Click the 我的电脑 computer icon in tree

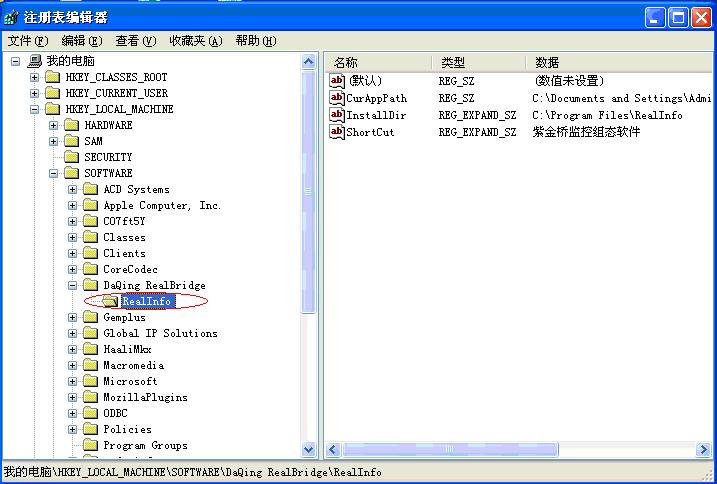click(34, 62)
